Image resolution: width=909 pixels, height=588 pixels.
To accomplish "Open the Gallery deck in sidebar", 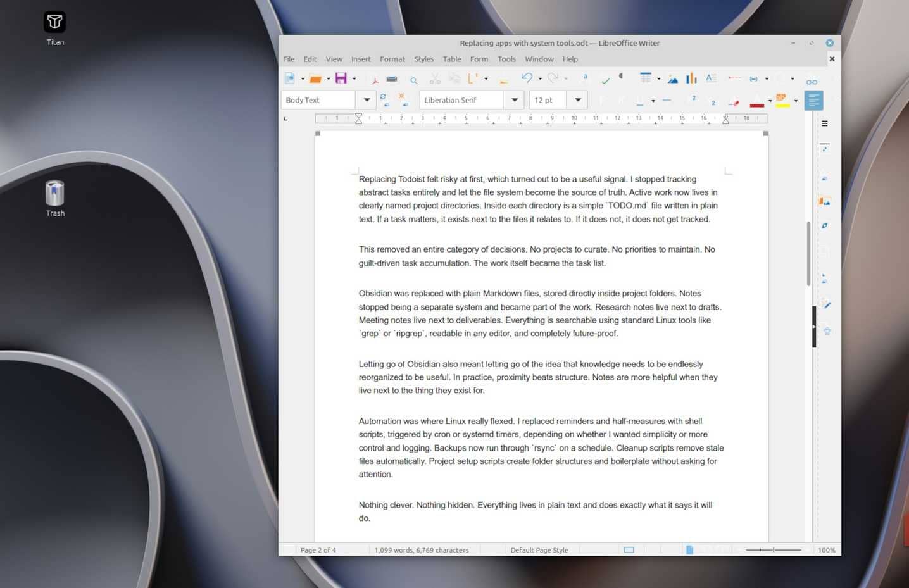I will [825, 201].
